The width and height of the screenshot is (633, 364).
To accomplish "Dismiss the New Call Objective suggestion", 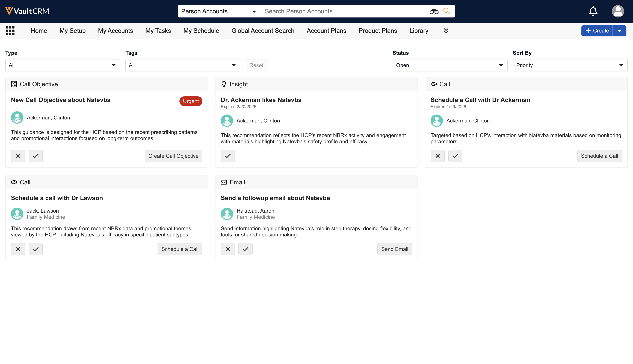I will (18, 156).
